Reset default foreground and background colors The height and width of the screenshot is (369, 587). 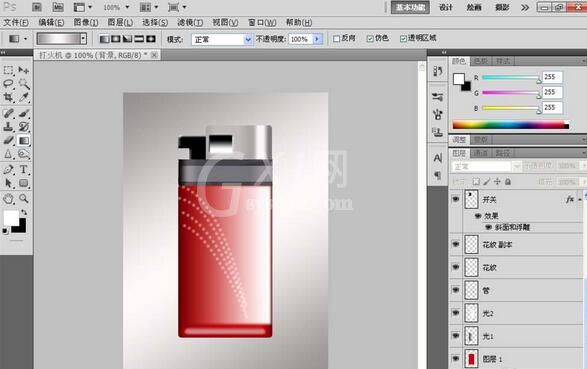pos(5,231)
